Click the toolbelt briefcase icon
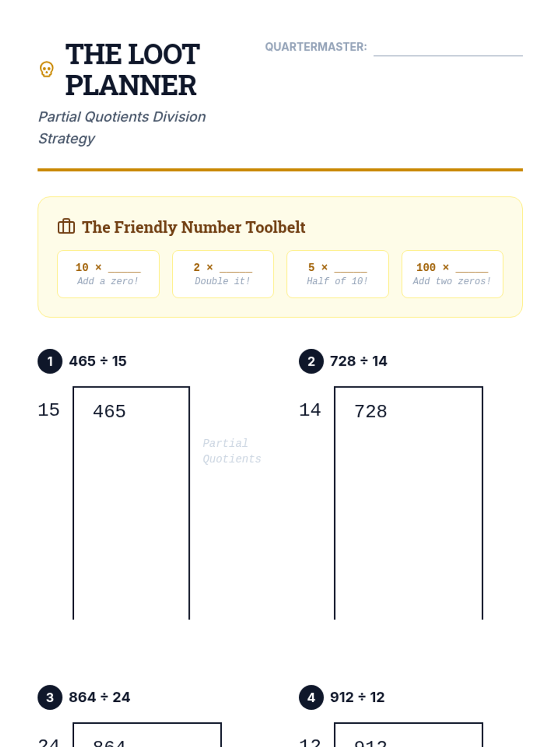Image resolution: width=560 pixels, height=747 pixels. (x=66, y=226)
